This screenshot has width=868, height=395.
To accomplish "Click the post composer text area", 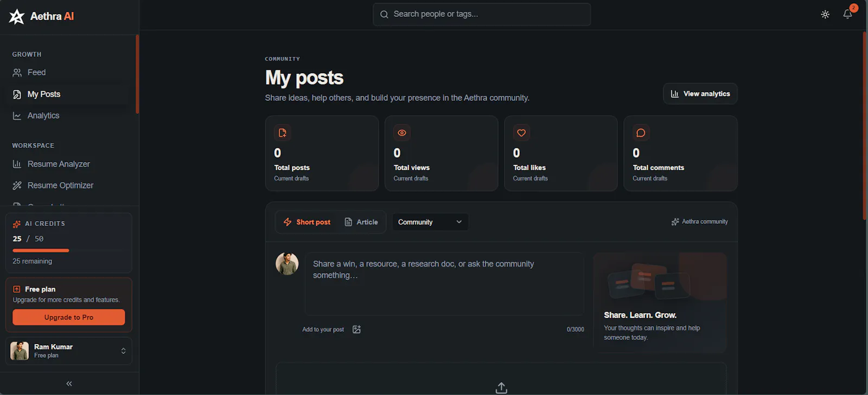I will [x=444, y=284].
